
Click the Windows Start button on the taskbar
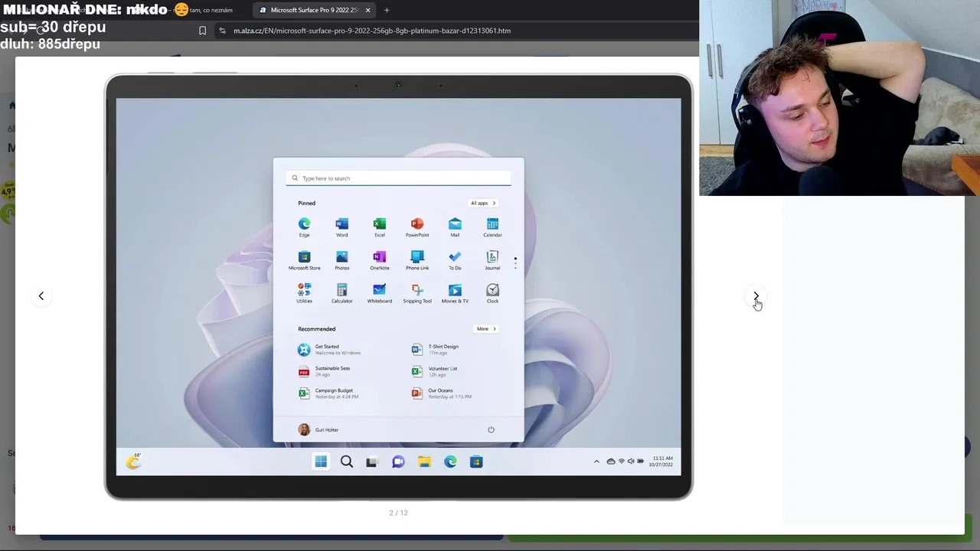(321, 461)
